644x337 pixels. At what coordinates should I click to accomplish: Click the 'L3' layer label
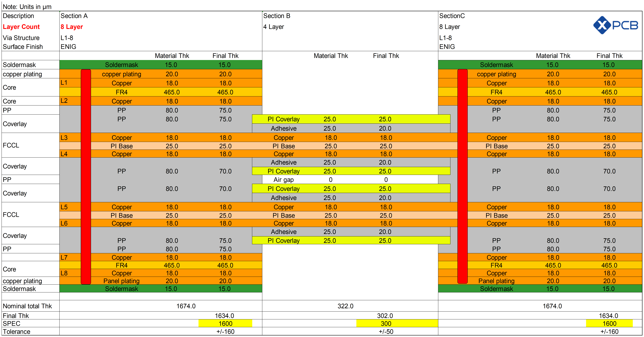pyautogui.click(x=64, y=138)
